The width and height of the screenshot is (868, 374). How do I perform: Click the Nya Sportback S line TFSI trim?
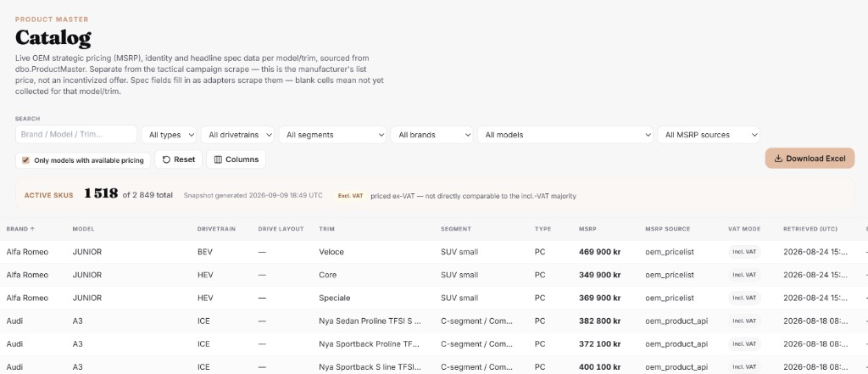370,367
